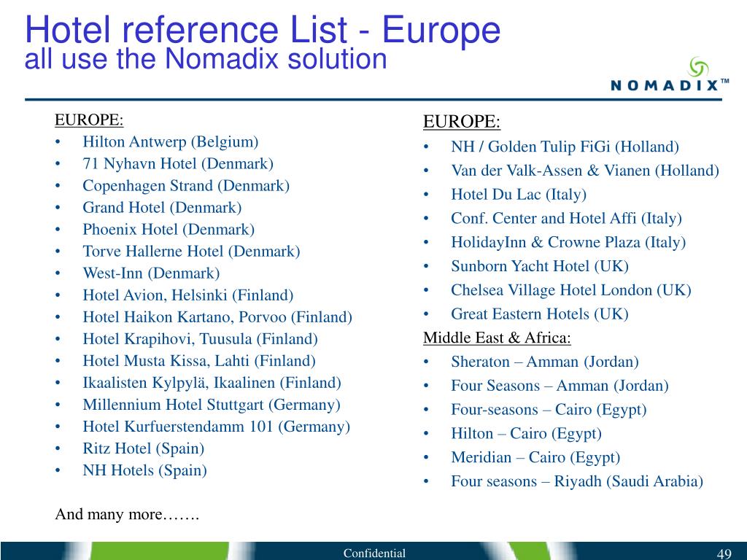This screenshot has width=747, height=560.
Task: Click '71 Nyhavn Hotel (Denmark)' entry
Action: tap(178, 164)
